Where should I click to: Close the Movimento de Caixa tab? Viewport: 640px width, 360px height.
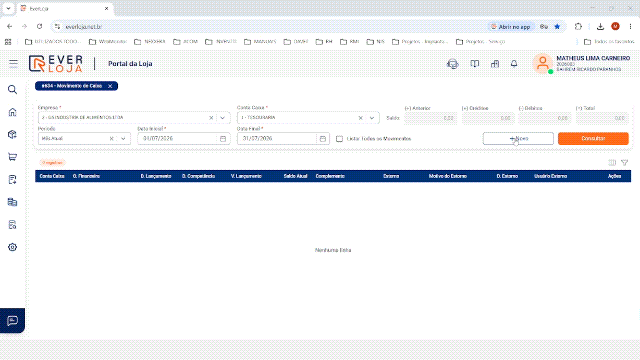click(110, 86)
